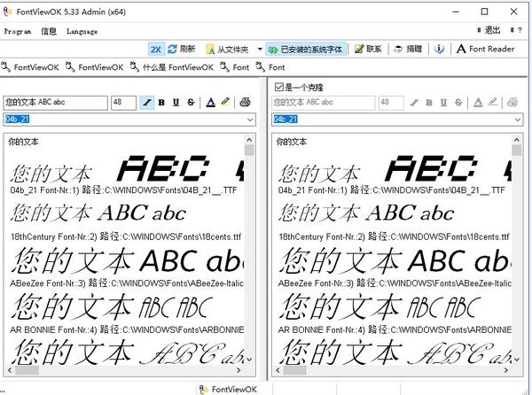
Task: Click right pane strikethrough icon
Action: coord(458,103)
